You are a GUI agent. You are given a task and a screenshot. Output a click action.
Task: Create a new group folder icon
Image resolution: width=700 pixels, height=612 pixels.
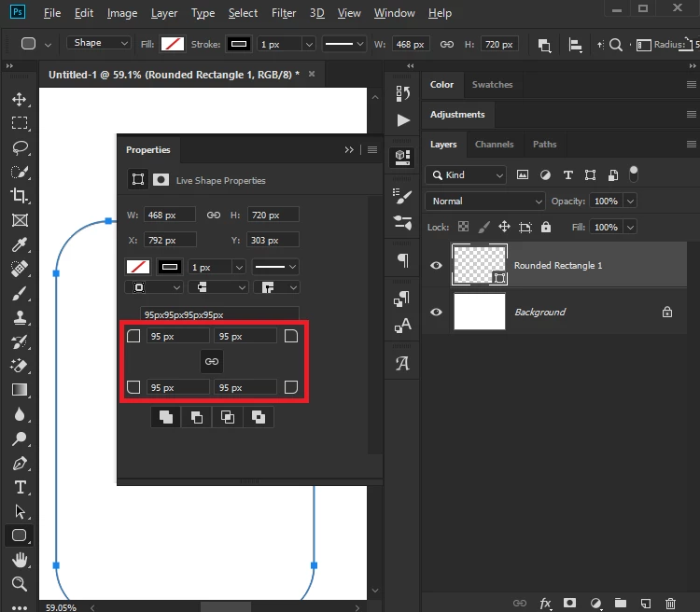click(x=621, y=603)
